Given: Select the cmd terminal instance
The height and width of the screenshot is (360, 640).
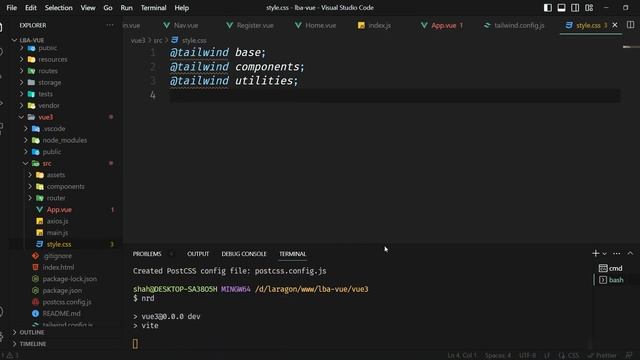Looking at the screenshot, I should pyautogui.click(x=611, y=268).
